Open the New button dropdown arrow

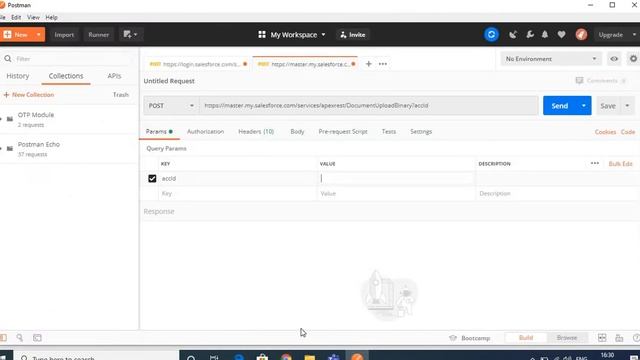click(x=39, y=35)
